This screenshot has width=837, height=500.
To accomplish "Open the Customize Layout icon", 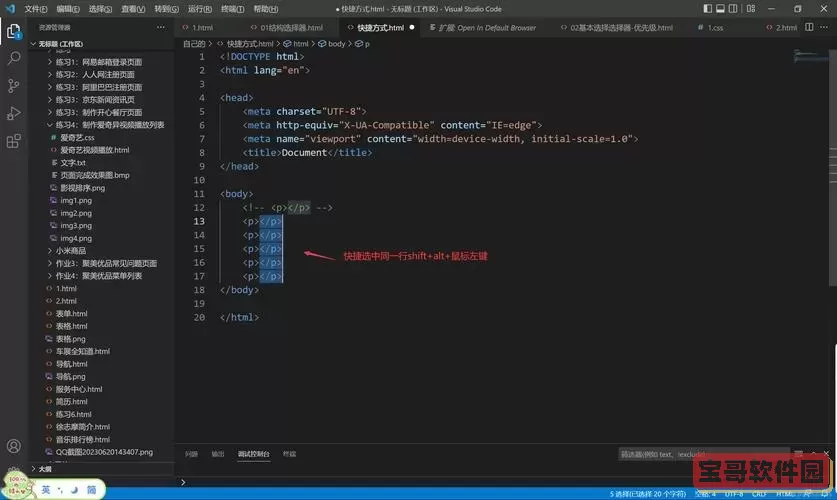I will [751, 9].
